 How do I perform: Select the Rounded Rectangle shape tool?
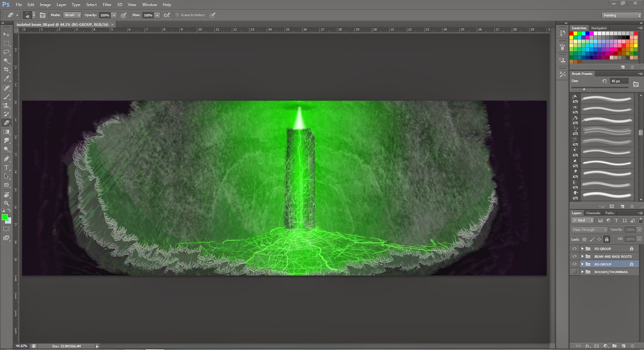6,185
